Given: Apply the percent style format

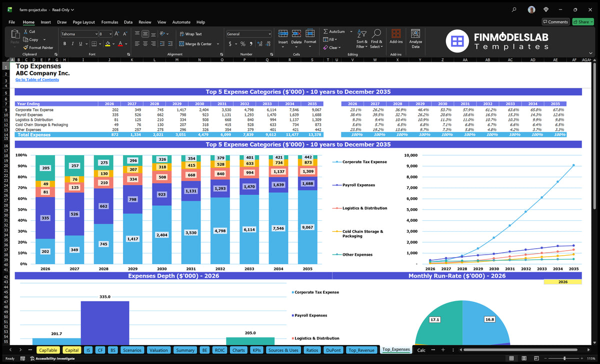Looking at the screenshot, I should point(243,44).
